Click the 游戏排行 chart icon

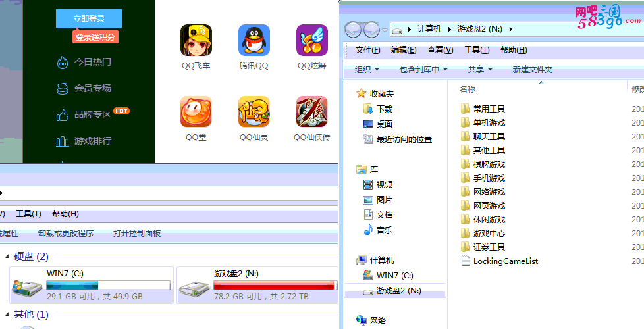point(63,141)
